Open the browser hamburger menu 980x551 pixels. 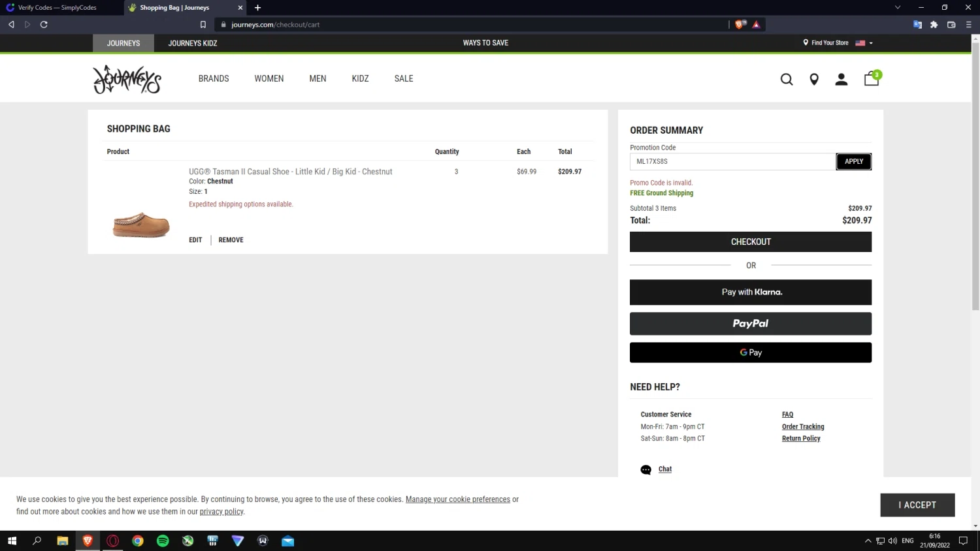pyautogui.click(x=969, y=24)
